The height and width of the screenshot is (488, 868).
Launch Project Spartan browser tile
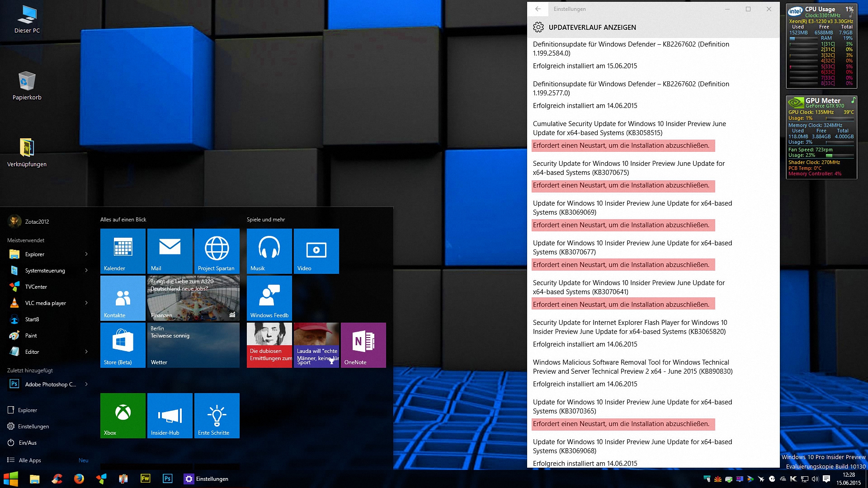pos(217,251)
